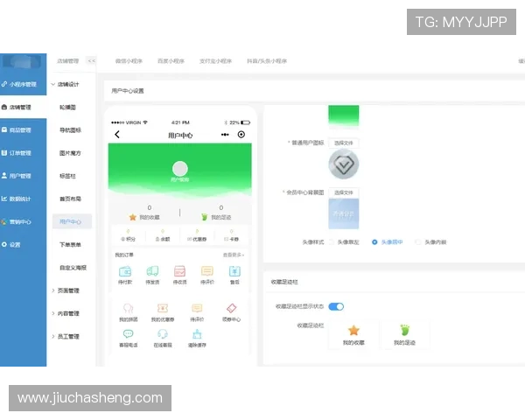Click 我的足迹 card in 收藏足迹栏 settings

[x=404, y=334]
